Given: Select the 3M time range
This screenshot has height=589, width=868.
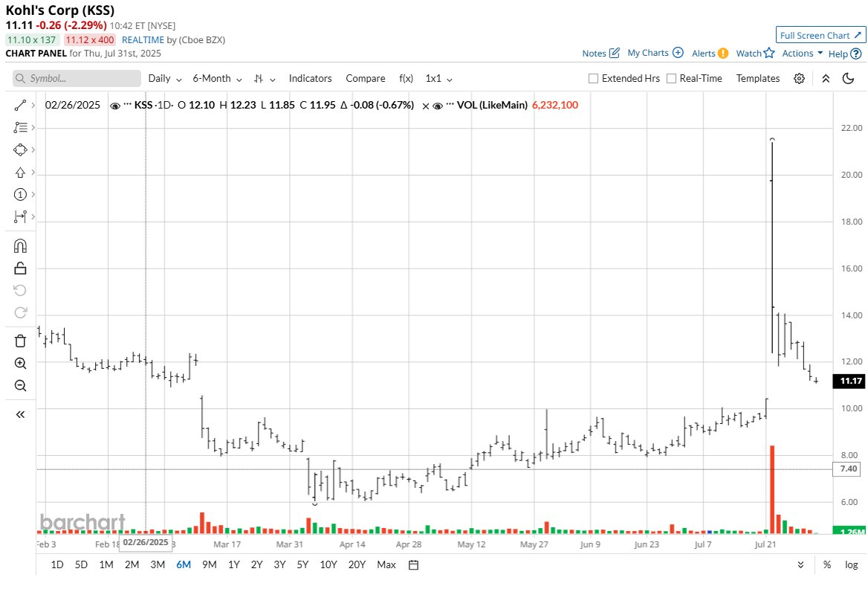Looking at the screenshot, I should tap(158, 565).
